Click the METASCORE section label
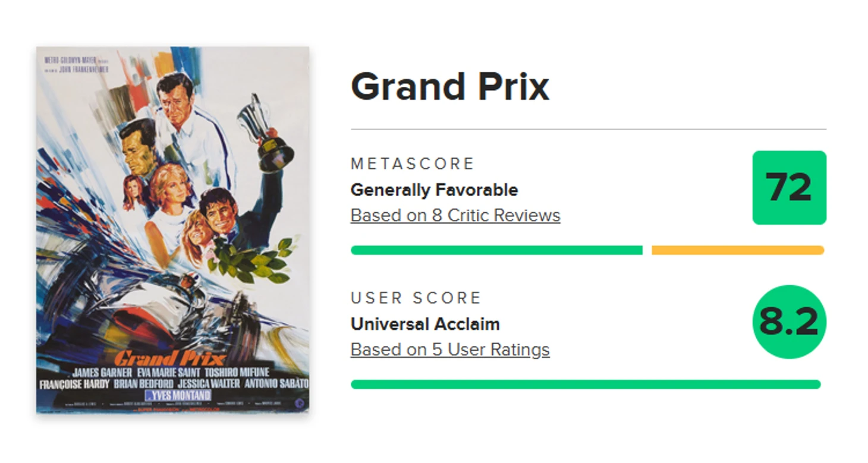868x463 pixels. click(413, 163)
